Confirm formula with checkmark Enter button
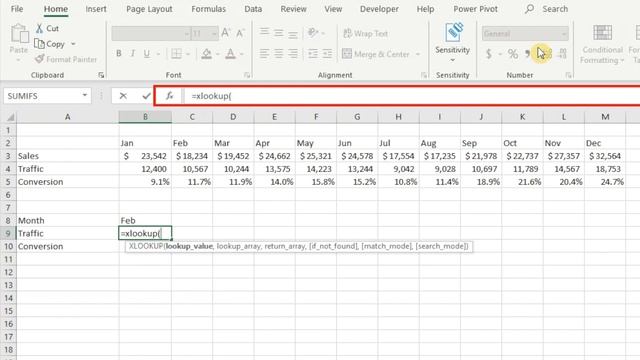This screenshot has width=640, height=360. pyautogui.click(x=146, y=96)
